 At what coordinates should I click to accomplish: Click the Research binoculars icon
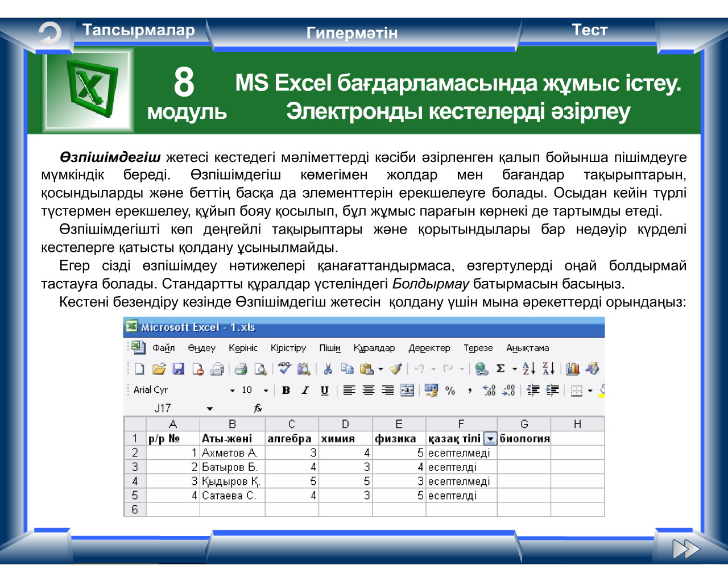[x=304, y=369]
